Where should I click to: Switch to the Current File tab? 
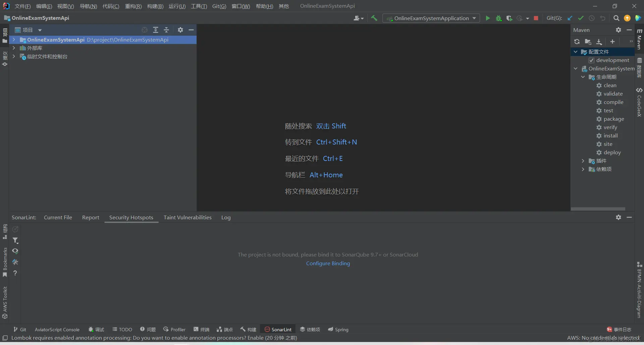click(x=58, y=217)
